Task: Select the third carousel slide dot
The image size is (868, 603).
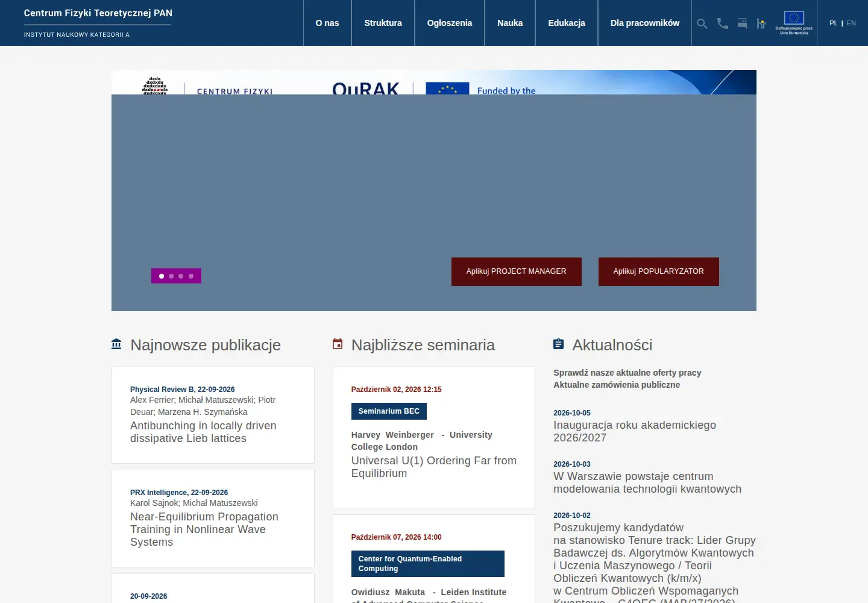Action: click(x=181, y=276)
